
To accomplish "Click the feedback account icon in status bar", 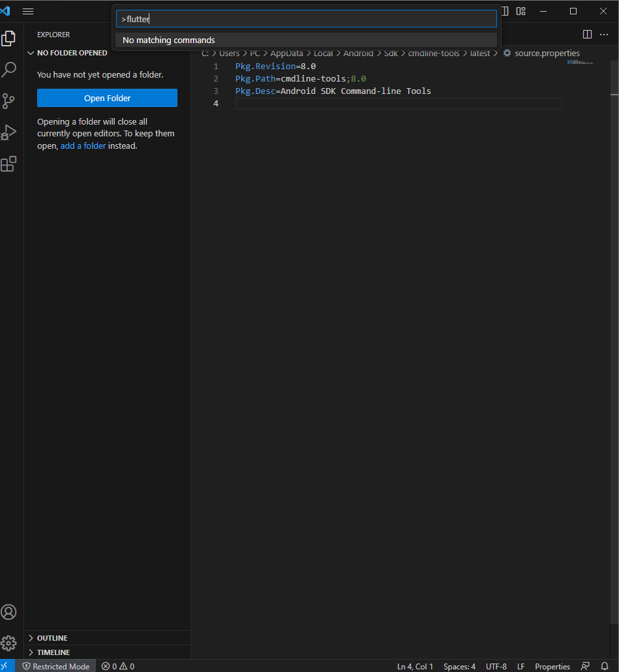I will pyautogui.click(x=585, y=666).
